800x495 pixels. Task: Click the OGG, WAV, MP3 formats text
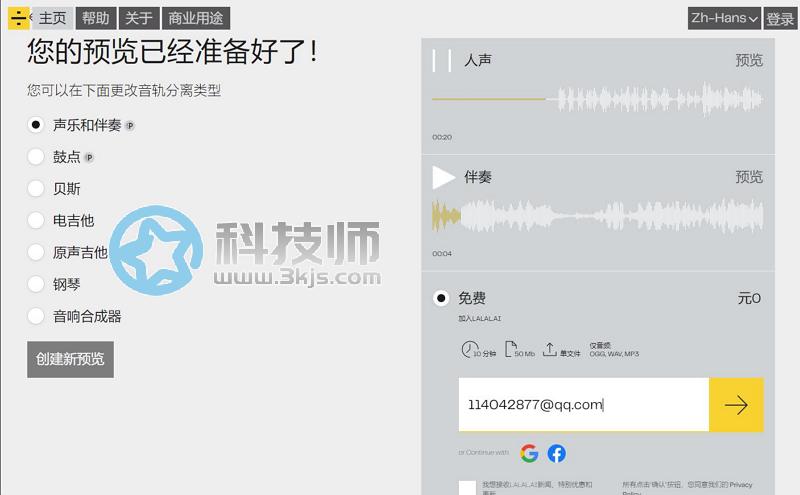tap(614, 354)
